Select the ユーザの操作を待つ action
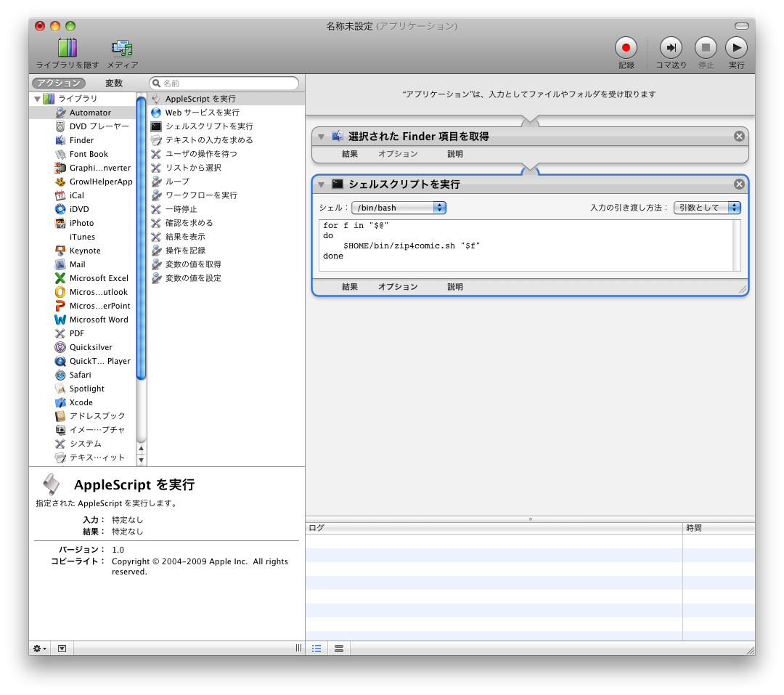784x695 pixels. point(226,154)
